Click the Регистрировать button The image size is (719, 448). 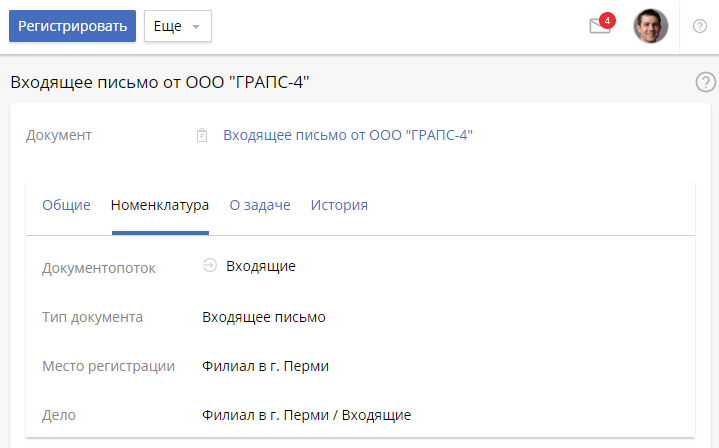coord(72,26)
